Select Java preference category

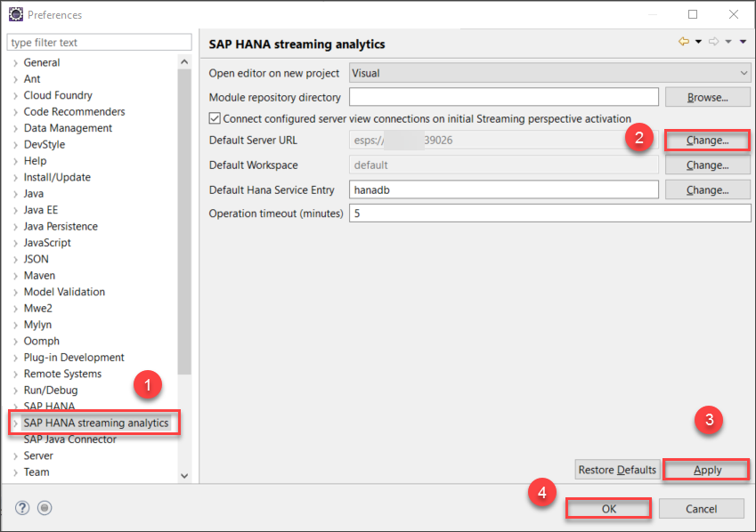point(34,194)
